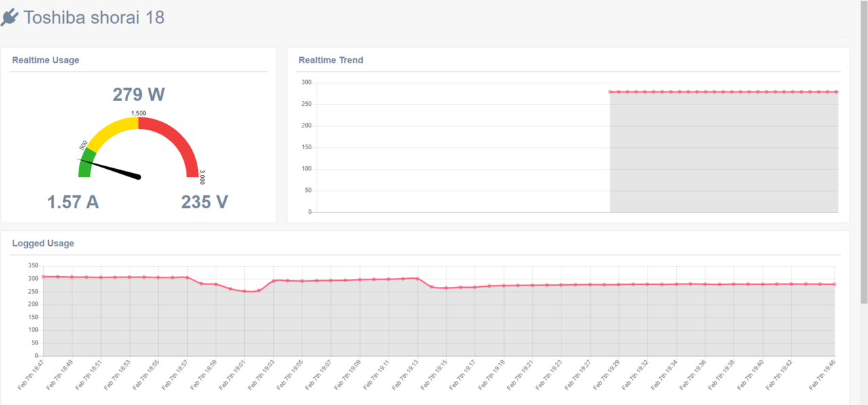Click the 500 tick label on the gauge
Screen dimensions: 868x405
(83, 146)
